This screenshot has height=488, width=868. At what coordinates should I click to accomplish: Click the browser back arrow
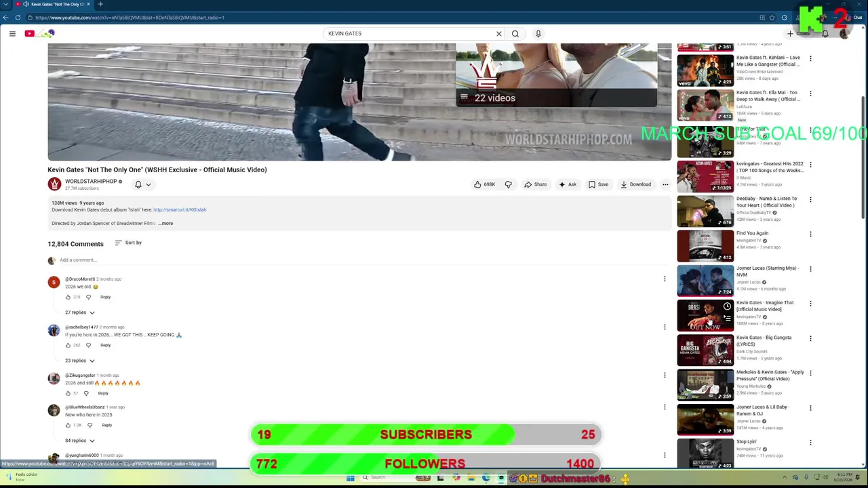[x=7, y=17]
